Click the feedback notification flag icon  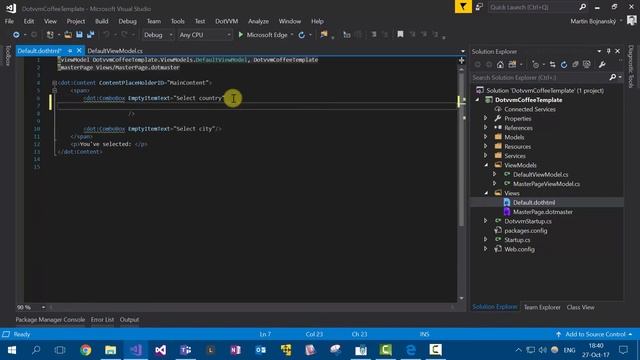pyautogui.click(x=463, y=7)
